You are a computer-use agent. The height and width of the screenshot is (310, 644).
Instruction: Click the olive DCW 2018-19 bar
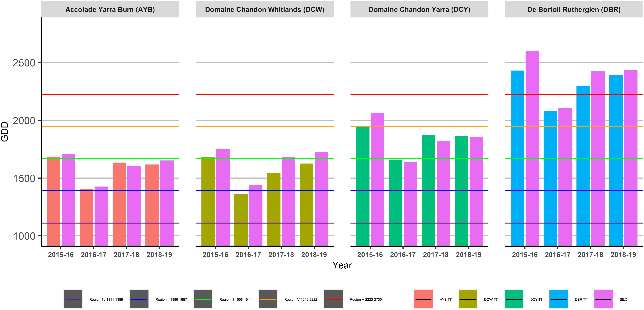[307, 205]
